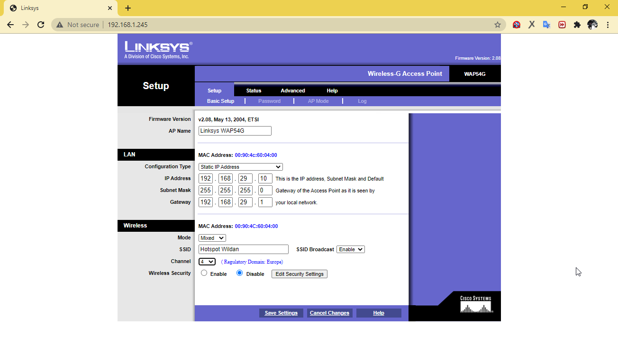Click Subnet Mask last octet field 0

point(265,191)
